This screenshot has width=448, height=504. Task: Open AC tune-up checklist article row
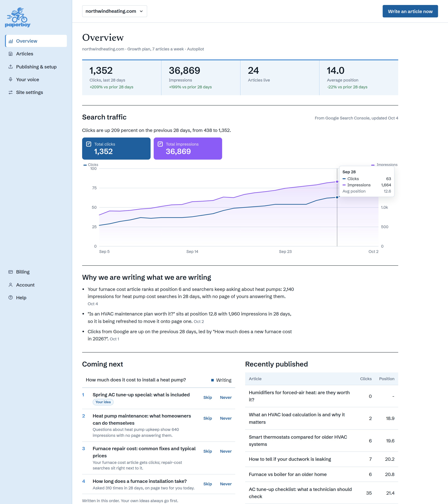pyautogui.click(x=322, y=493)
